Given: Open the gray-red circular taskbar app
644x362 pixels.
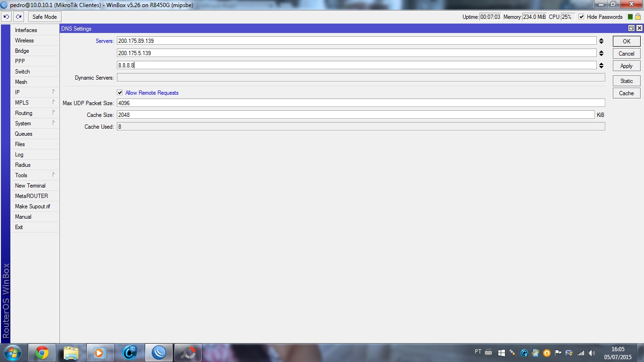Looking at the screenshot, I should coord(188,353).
